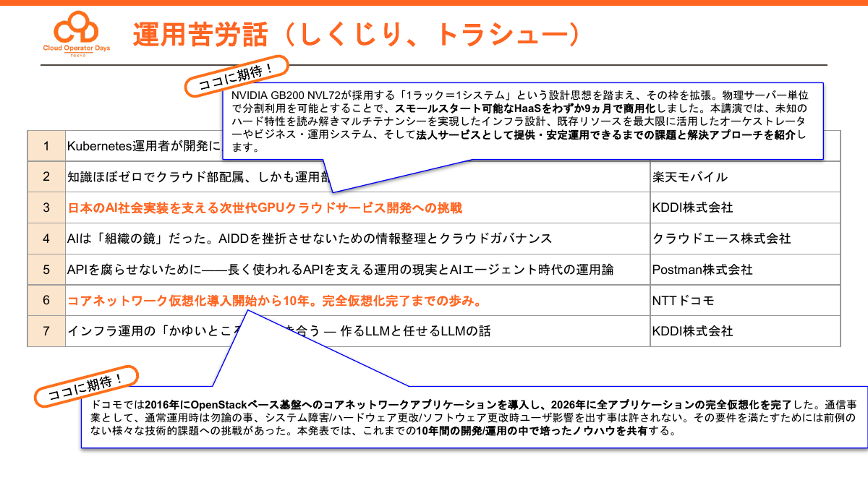Select 日本のAI社会実装 GPUクラウド session title
This screenshot has height=488, width=868.
(265, 207)
